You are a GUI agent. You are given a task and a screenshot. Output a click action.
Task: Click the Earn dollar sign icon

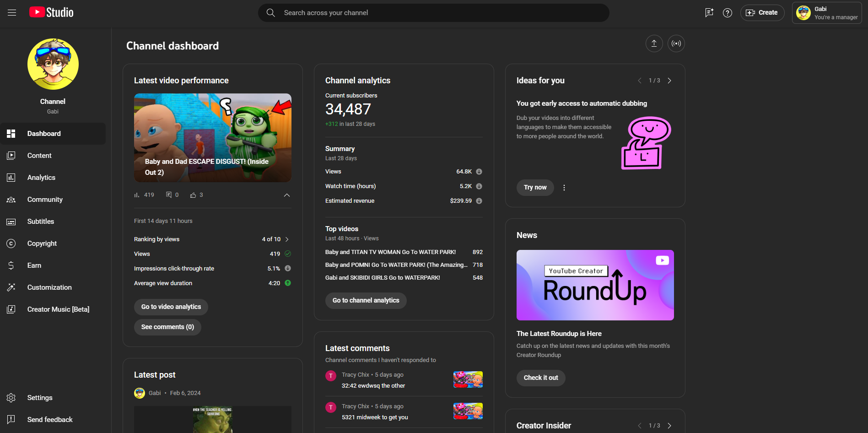11,265
